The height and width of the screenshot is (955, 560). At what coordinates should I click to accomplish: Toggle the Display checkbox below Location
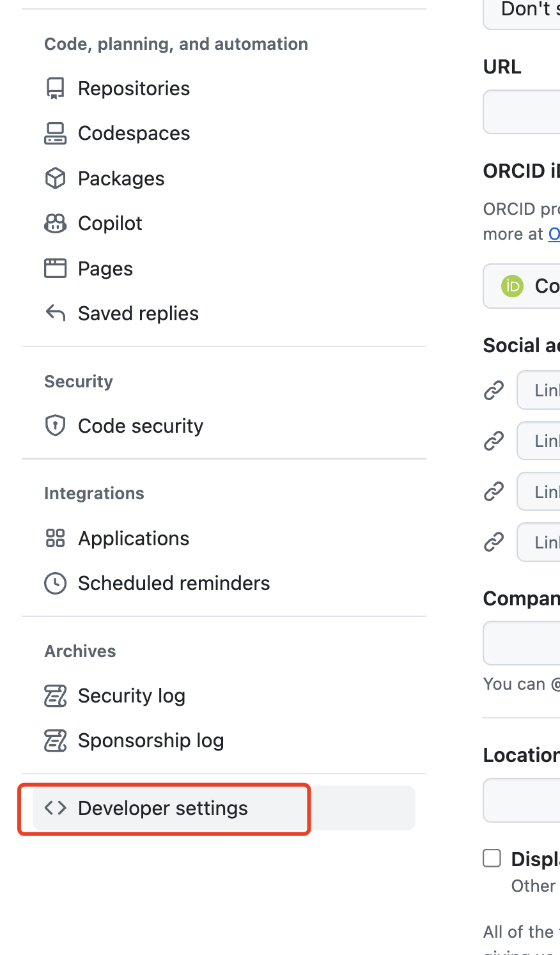[492, 858]
